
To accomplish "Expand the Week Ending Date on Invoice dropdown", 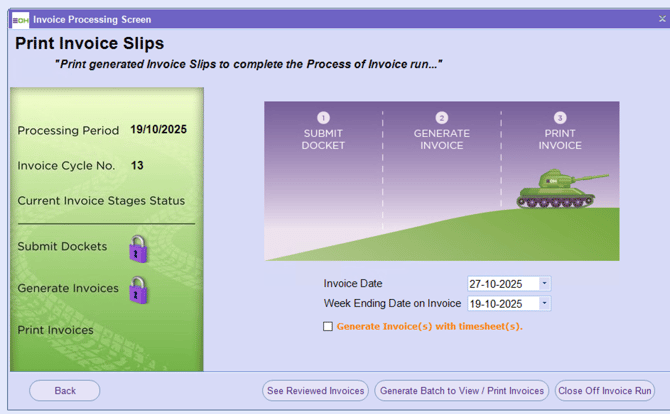I will tap(544, 304).
